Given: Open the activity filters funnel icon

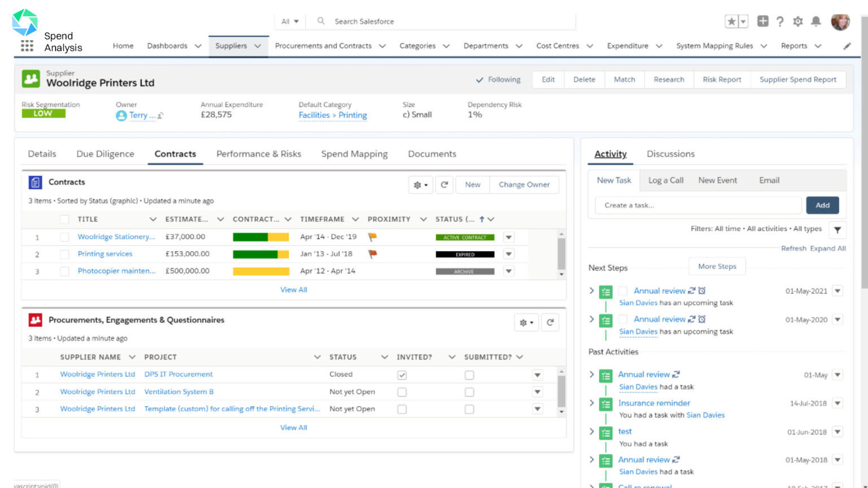Looking at the screenshot, I should 837,229.
